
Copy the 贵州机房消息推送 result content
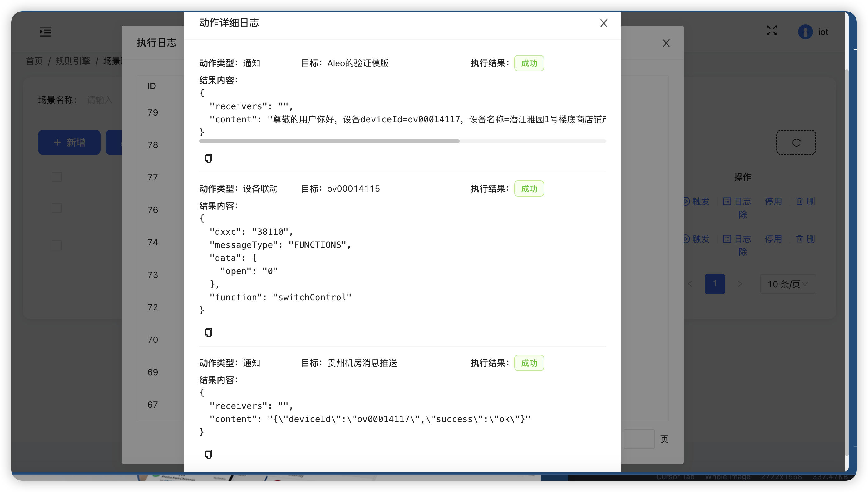[208, 454]
